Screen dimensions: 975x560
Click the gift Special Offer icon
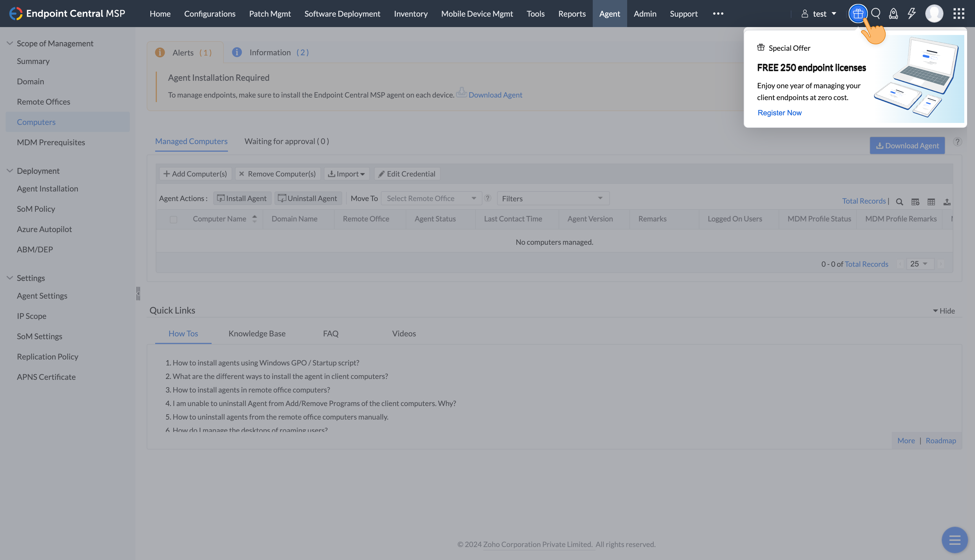858,14
